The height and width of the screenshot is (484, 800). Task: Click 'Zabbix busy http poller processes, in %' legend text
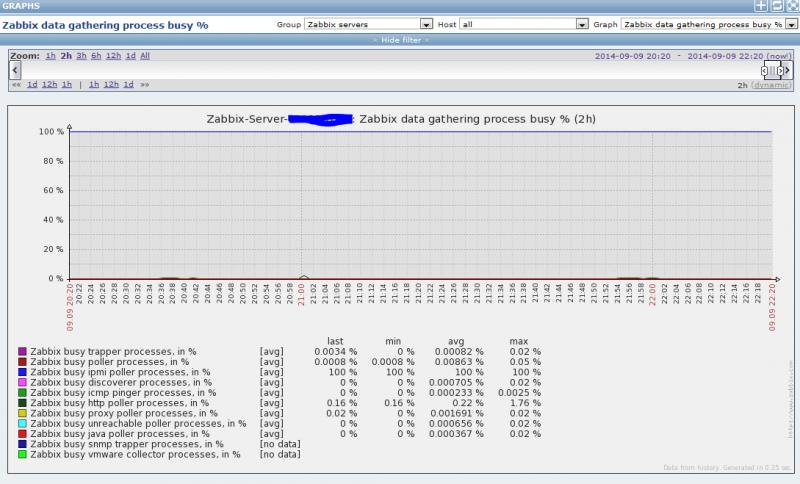[x=119, y=403]
